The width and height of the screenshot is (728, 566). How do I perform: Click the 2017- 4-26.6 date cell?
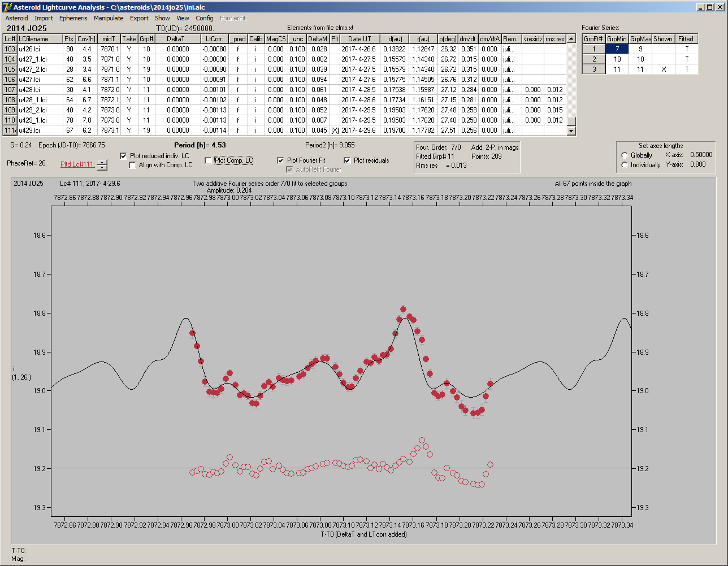(359, 49)
